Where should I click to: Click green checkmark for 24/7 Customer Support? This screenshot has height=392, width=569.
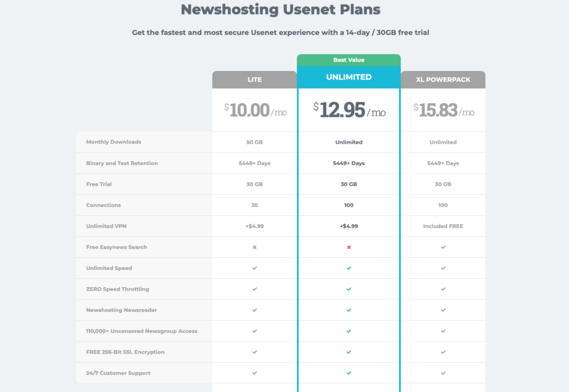pos(349,373)
